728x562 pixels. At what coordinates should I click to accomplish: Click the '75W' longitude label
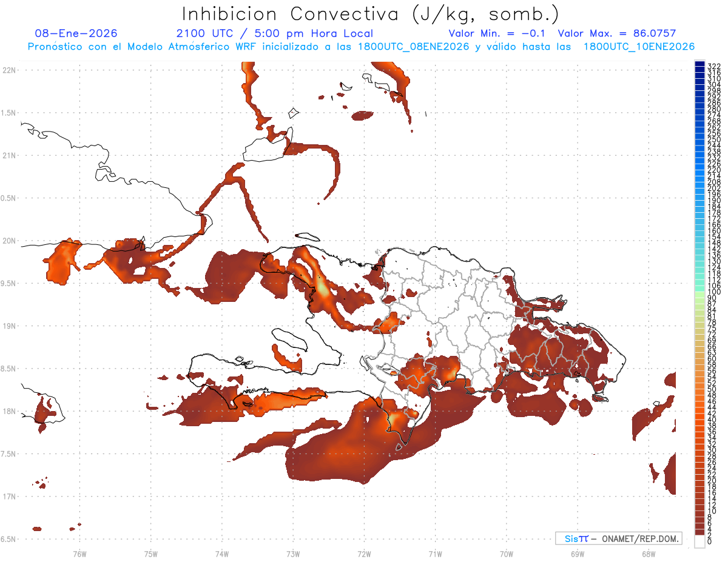[150, 554]
